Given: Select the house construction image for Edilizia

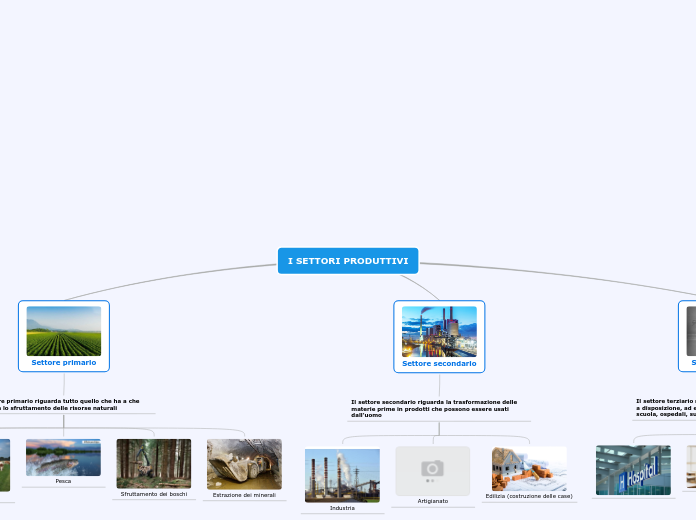Looking at the screenshot, I should tap(529, 469).
